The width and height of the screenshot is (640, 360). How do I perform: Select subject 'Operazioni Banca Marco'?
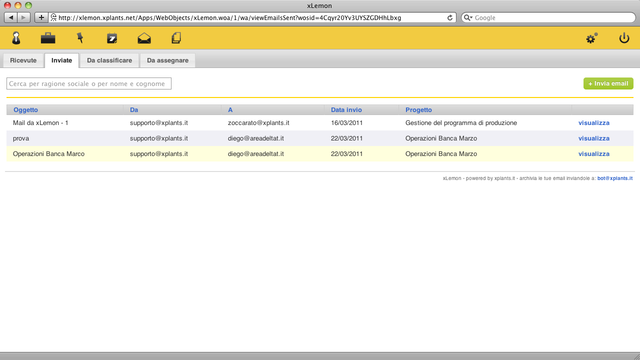coord(49,154)
